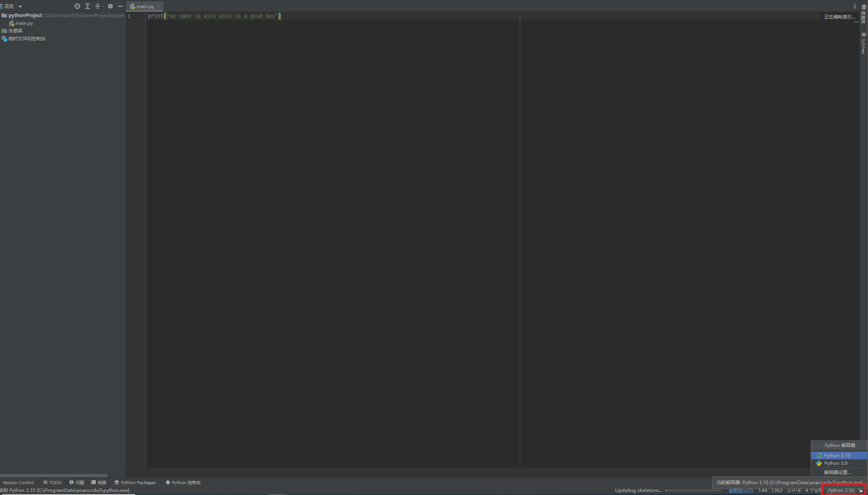Open 解释器设置... interpreter settings

click(x=839, y=472)
